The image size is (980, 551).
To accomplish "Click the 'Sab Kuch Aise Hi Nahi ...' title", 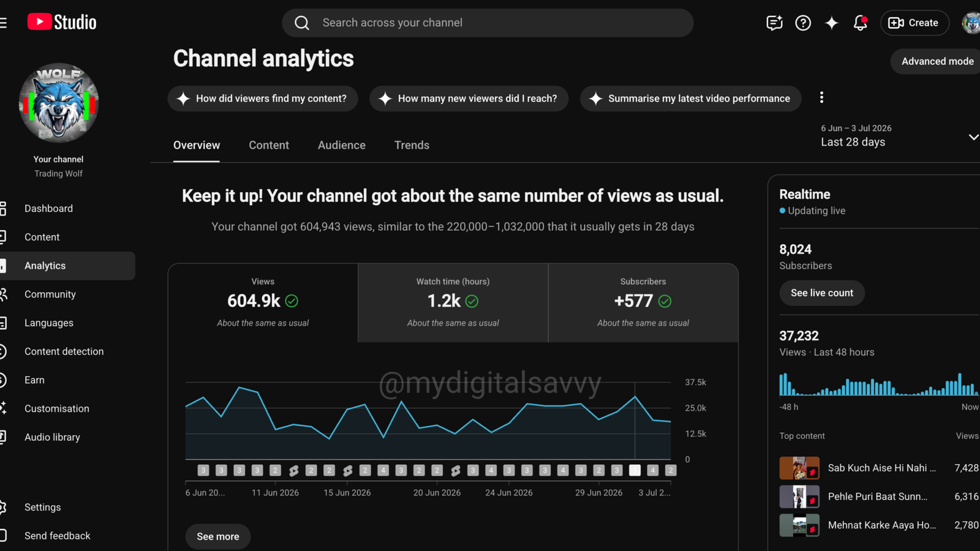I will (882, 468).
